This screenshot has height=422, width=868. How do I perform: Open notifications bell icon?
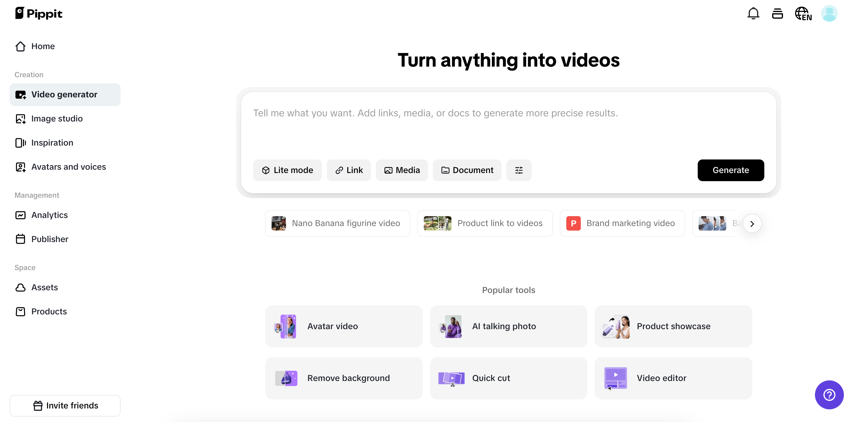(753, 14)
